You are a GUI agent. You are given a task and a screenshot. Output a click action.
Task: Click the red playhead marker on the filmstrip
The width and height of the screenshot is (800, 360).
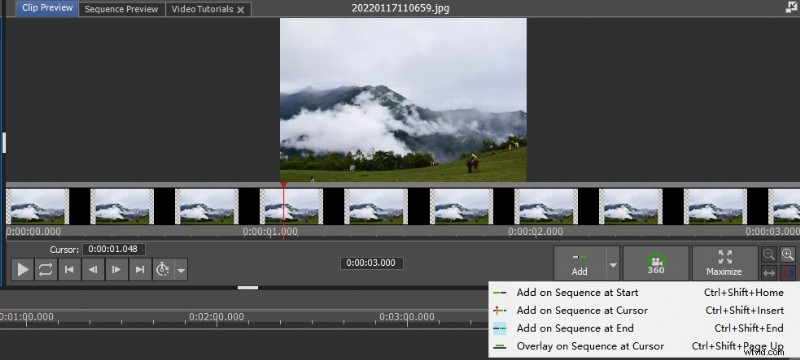tap(284, 185)
